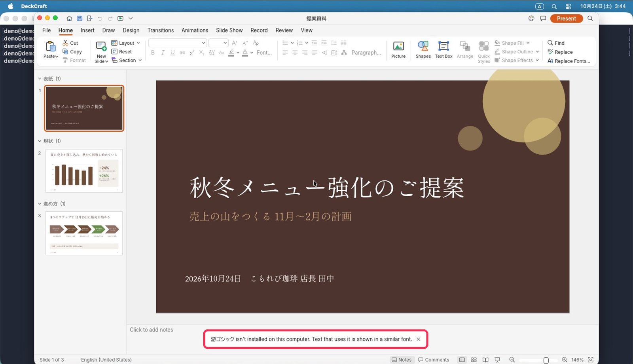Clear all text formatting

(256, 43)
